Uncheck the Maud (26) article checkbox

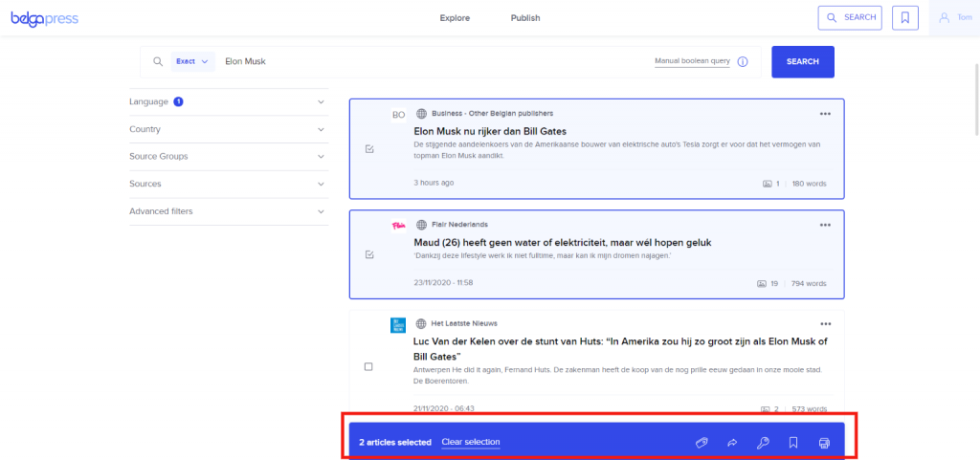point(368,254)
